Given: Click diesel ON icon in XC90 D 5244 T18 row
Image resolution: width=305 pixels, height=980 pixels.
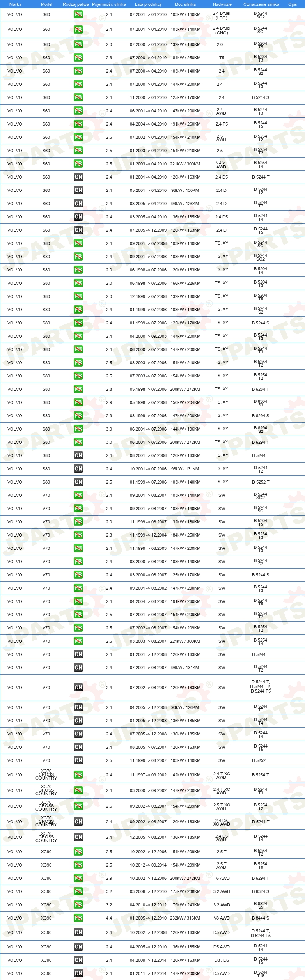Looking at the screenshot, I should pyautogui.click(x=78, y=973).
